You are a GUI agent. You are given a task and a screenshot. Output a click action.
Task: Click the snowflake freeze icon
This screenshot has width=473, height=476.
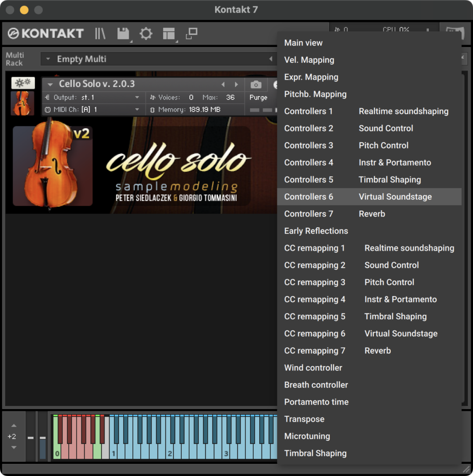[x=23, y=83]
